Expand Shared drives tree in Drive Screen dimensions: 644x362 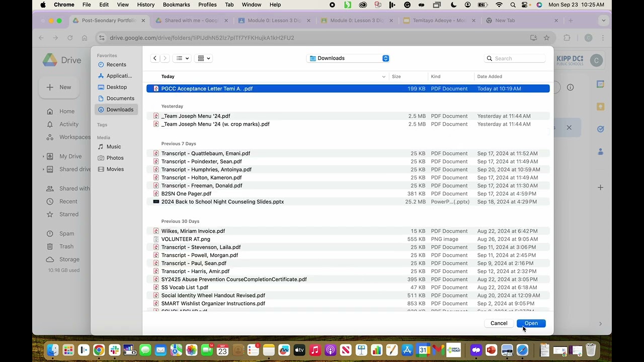[x=43, y=169]
